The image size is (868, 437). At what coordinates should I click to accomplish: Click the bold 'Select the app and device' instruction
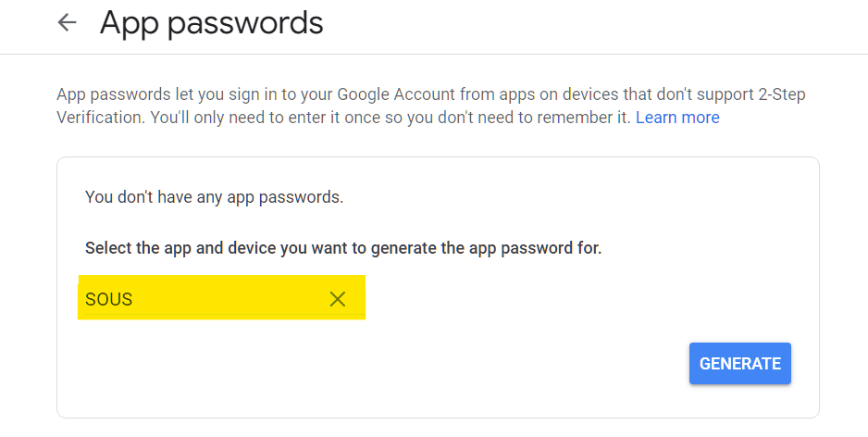click(343, 247)
